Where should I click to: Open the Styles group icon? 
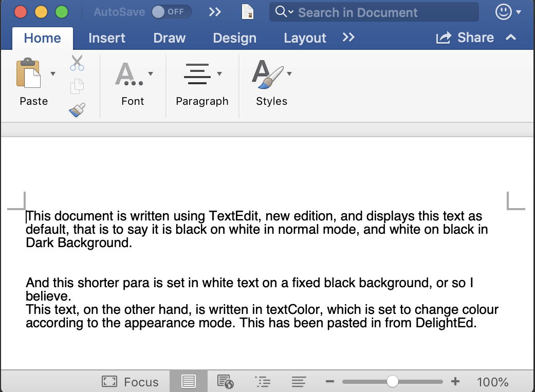pos(267,74)
